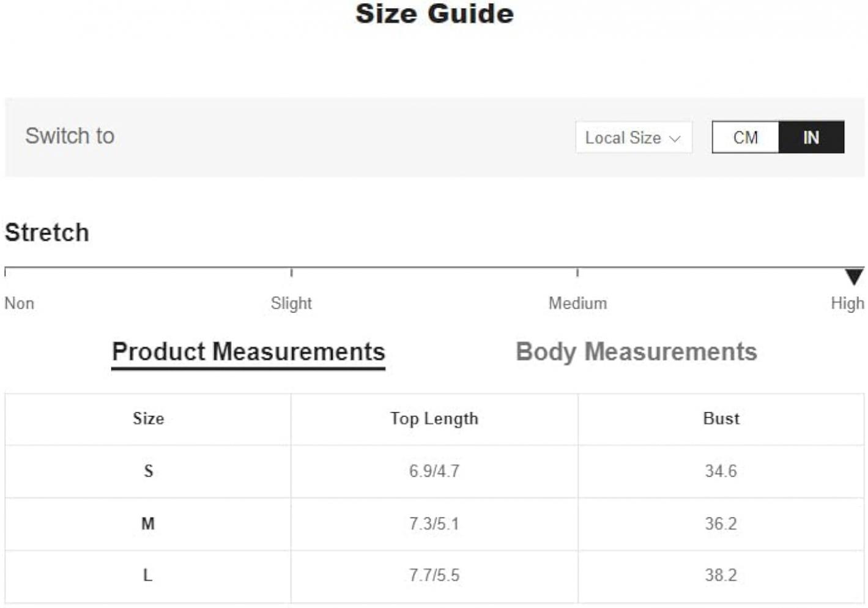Select the IN unit toggle
The width and height of the screenshot is (868, 608).
811,137
